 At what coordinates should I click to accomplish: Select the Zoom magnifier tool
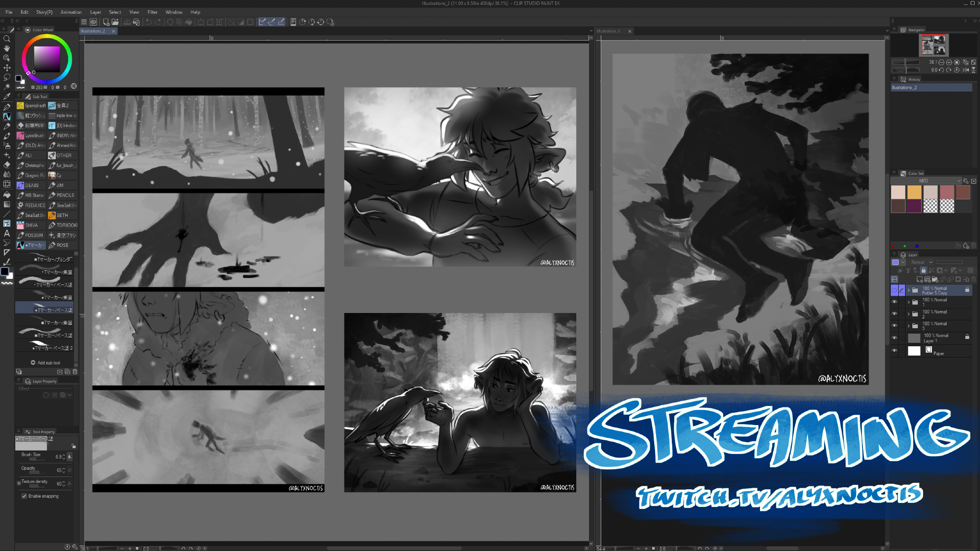[7, 39]
